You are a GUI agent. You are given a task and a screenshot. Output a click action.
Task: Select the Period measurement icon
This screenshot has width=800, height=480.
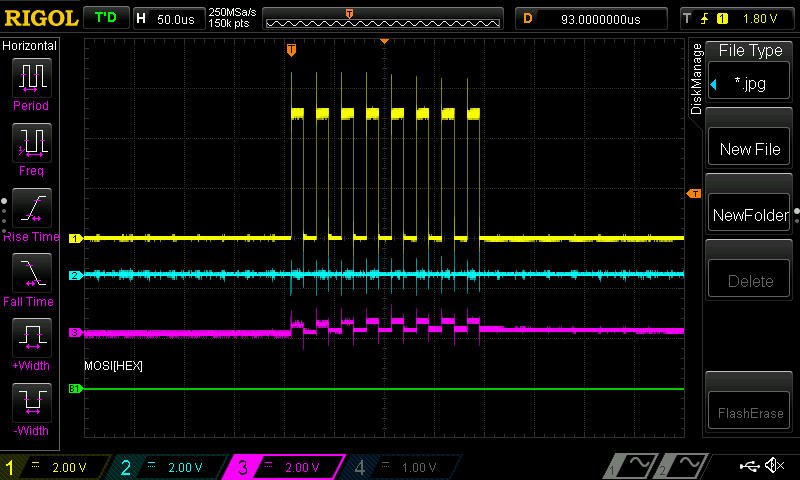click(x=32, y=78)
